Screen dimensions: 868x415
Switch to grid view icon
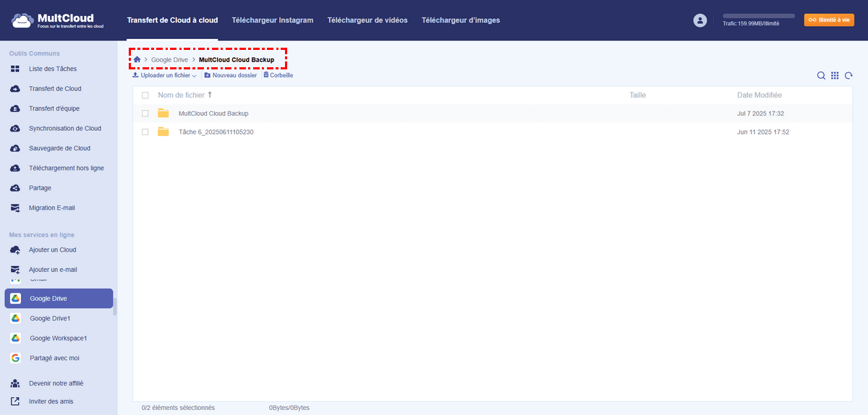point(835,75)
